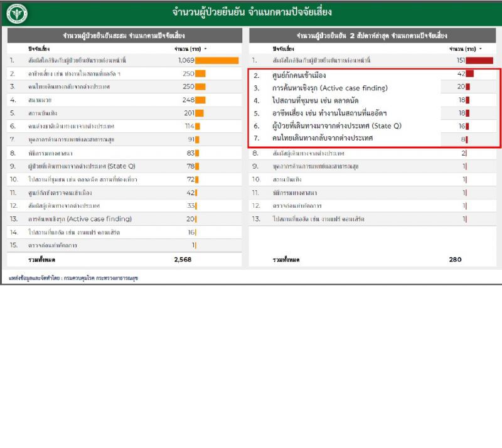Click the Ministry of Public Health logo
This screenshot has width=502, height=448.
click(x=18, y=13)
